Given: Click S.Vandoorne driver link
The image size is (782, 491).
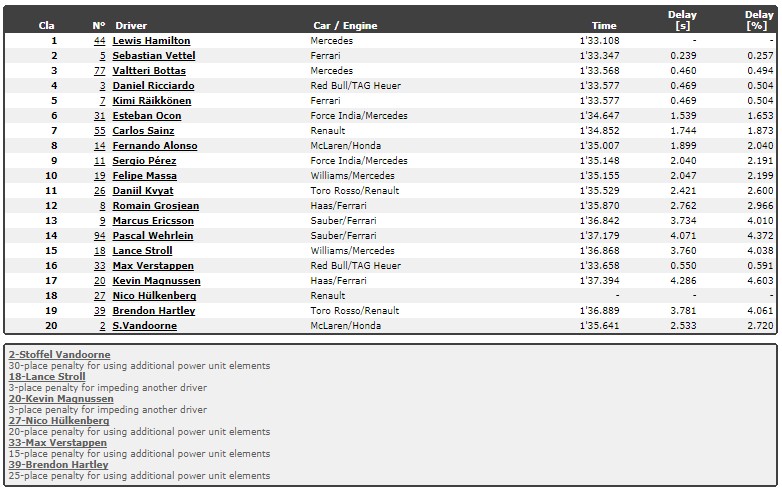Looking at the screenshot, I should pos(145,326).
